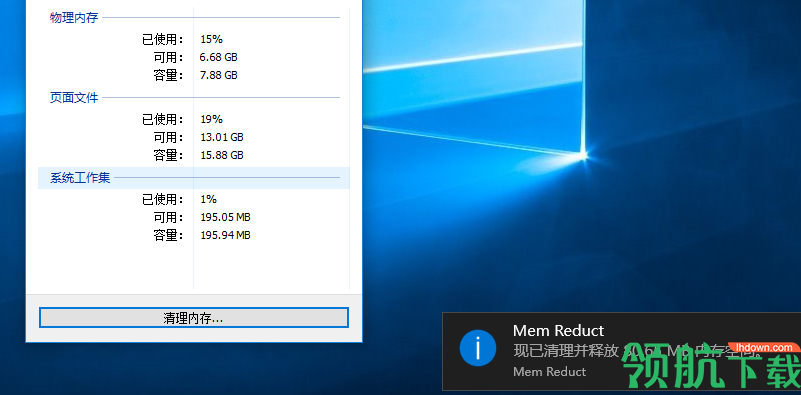Click physical memory available value 6.68 GB
The height and width of the screenshot is (395, 801).
coord(219,57)
